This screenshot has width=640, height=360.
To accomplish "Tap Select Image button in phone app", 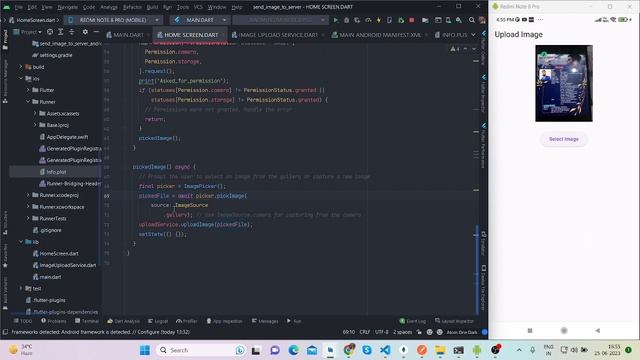I will (564, 139).
